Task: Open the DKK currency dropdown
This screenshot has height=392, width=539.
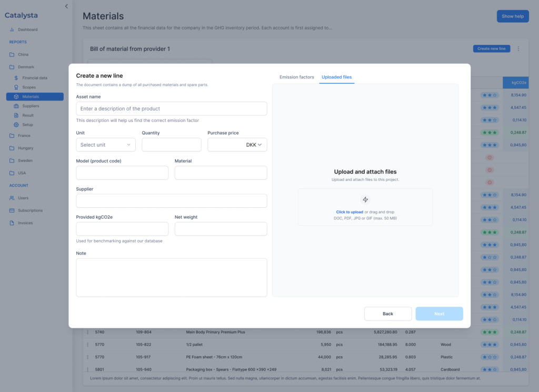Action: 237,145
